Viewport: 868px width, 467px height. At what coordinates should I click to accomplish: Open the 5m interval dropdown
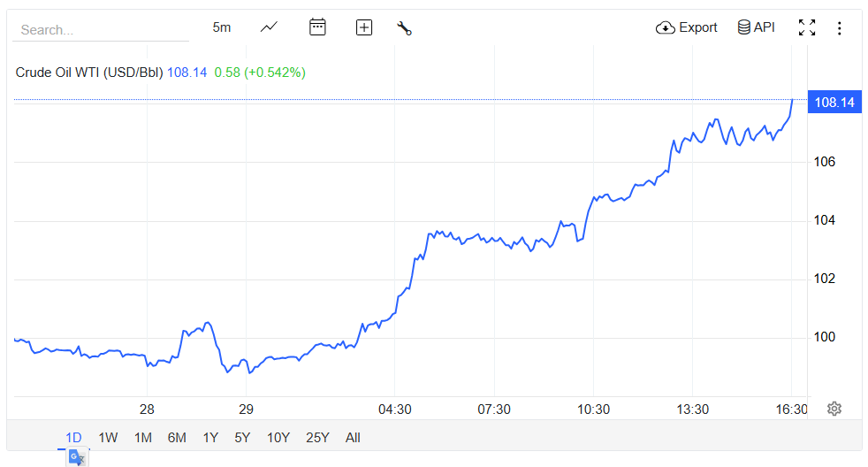coord(222,27)
